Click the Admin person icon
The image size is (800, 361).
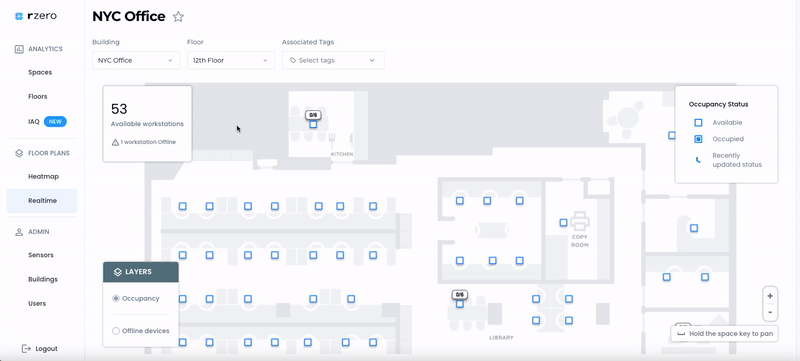coord(19,231)
